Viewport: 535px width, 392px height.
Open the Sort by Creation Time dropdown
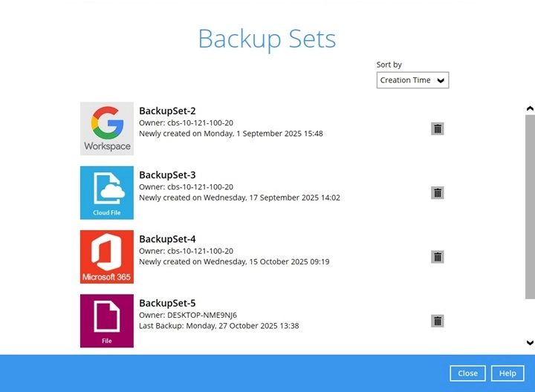pyautogui.click(x=412, y=80)
